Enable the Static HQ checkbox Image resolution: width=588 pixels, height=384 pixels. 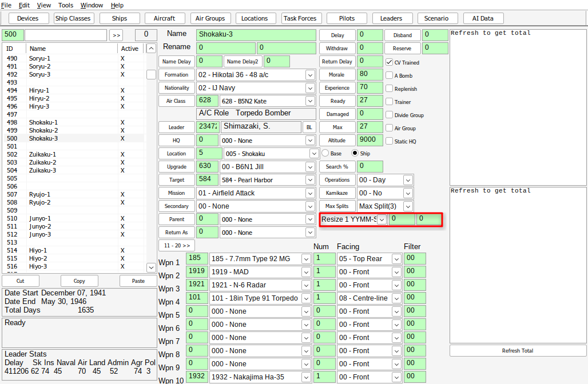click(390, 141)
